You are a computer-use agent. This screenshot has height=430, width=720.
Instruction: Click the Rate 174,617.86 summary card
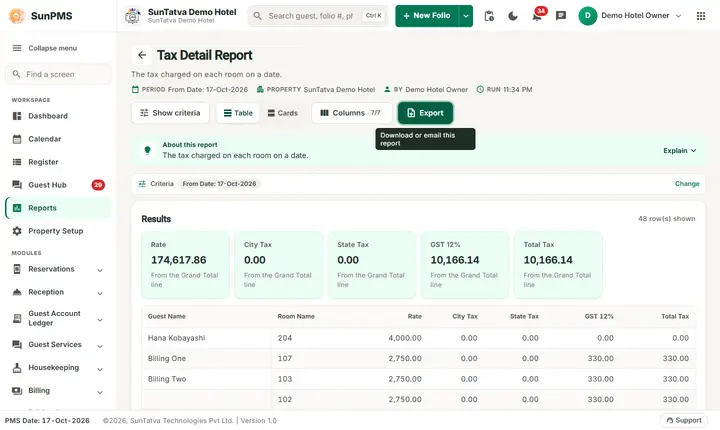[x=186, y=265]
